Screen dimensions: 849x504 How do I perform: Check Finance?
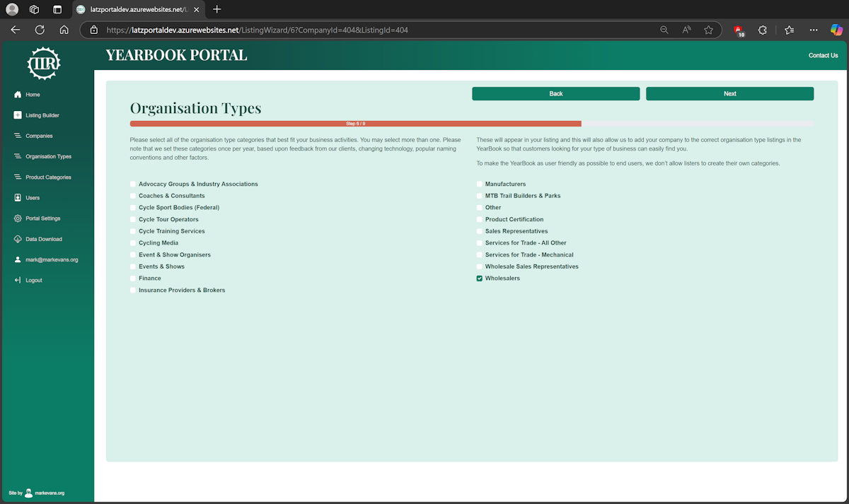point(133,279)
